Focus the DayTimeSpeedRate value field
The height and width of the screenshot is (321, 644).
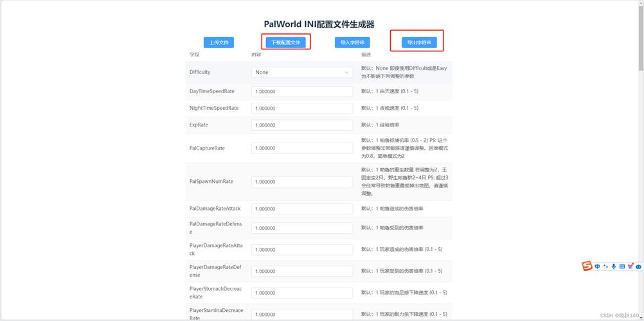click(302, 92)
